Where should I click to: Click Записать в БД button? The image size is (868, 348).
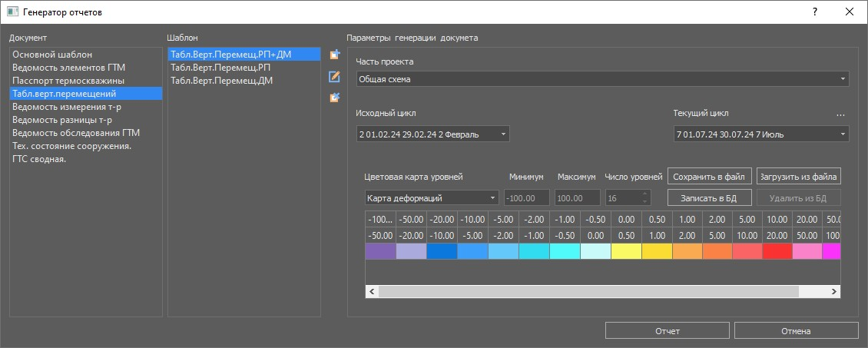pyautogui.click(x=709, y=197)
